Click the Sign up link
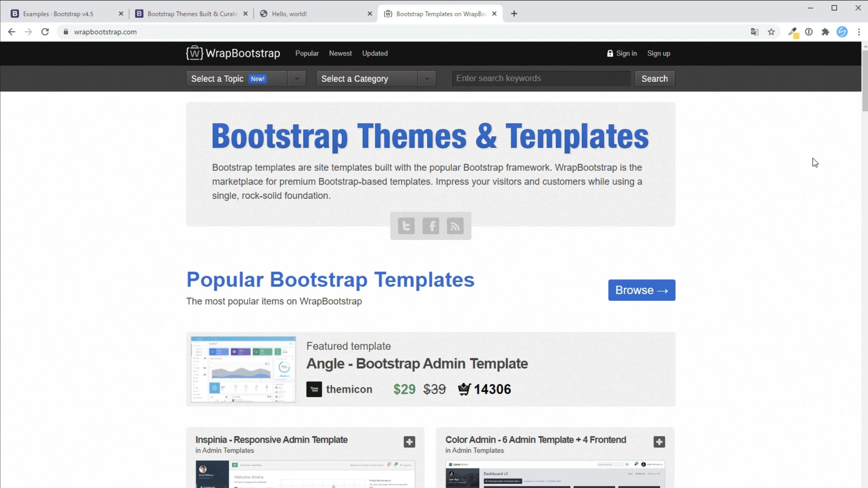This screenshot has width=868, height=488. point(659,53)
